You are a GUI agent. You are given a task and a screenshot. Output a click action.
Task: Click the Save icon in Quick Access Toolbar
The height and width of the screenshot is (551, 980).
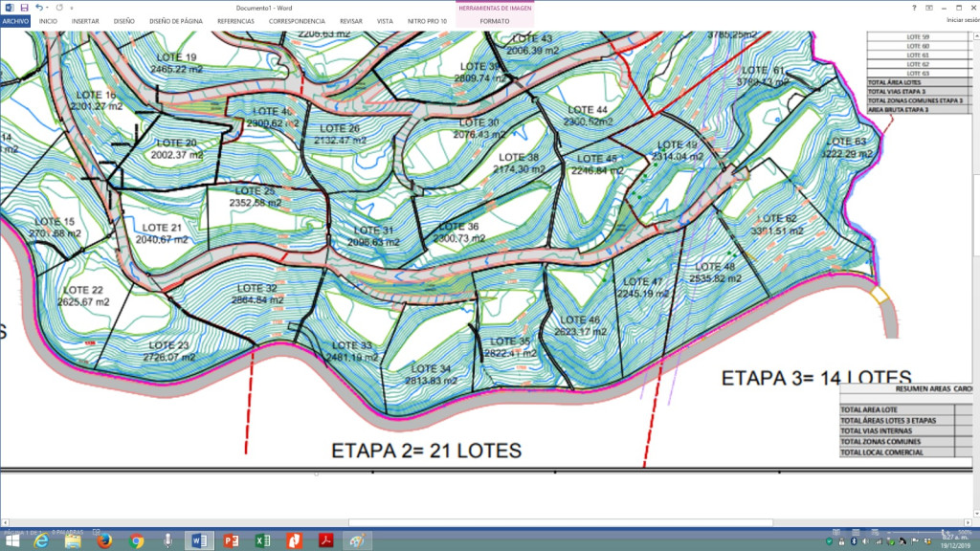24,8
